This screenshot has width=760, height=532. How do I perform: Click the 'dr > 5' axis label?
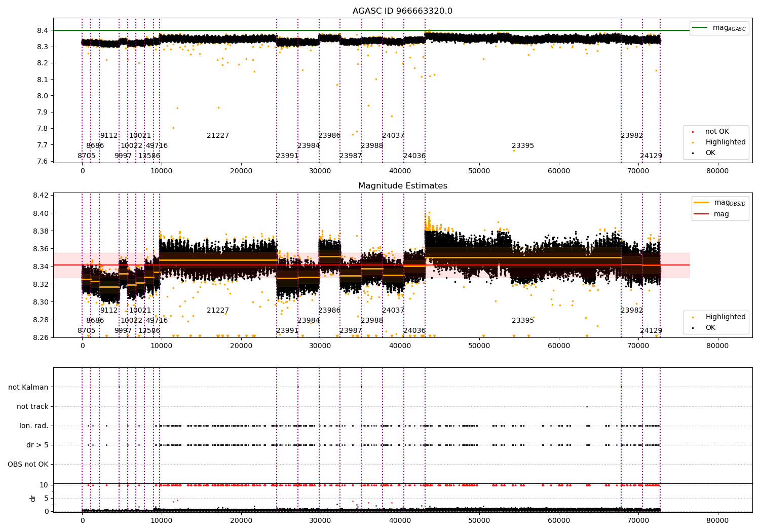[37, 445]
